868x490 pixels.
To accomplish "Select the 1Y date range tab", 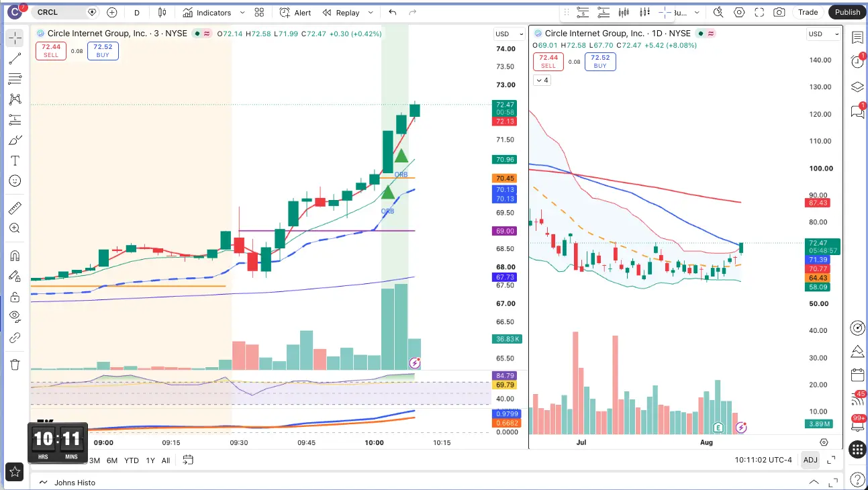I will tap(150, 460).
